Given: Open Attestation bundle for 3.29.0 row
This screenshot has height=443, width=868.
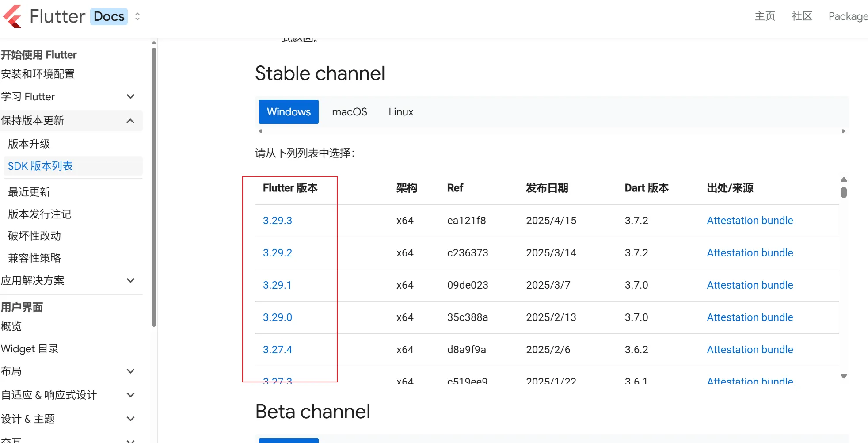Looking at the screenshot, I should (750, 317).
